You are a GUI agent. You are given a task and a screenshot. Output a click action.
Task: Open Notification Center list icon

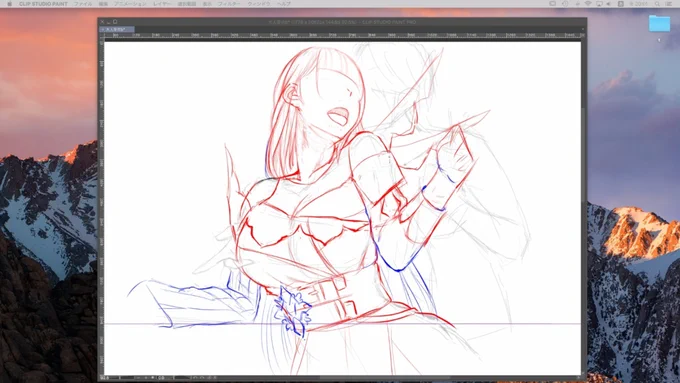click(x=669, y=3)
